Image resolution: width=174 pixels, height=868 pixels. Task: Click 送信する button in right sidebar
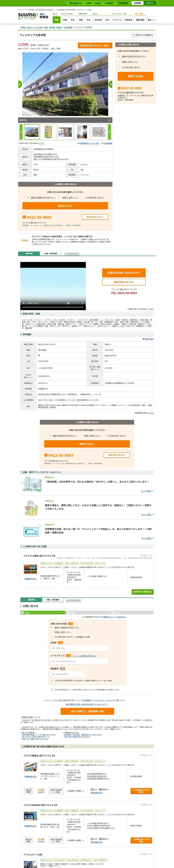click(x=135, y=76)
